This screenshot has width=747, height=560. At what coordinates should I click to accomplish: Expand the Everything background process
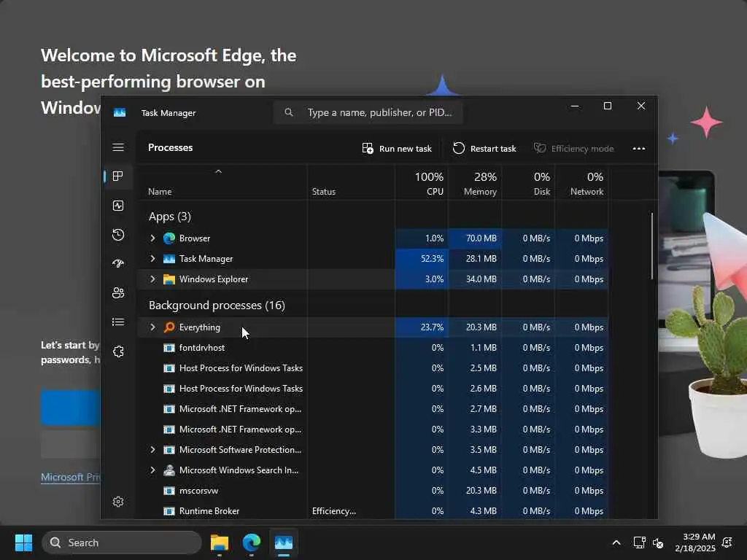152,327
